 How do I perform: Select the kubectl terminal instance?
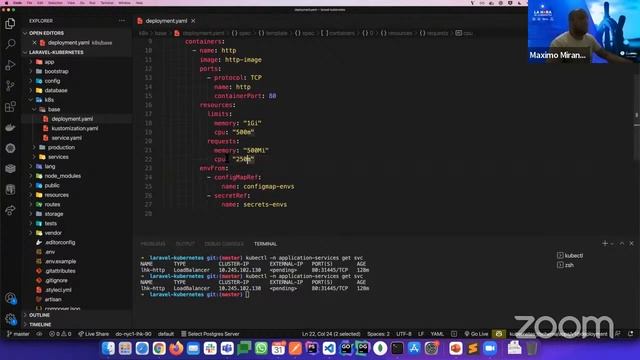coord(570,256)
